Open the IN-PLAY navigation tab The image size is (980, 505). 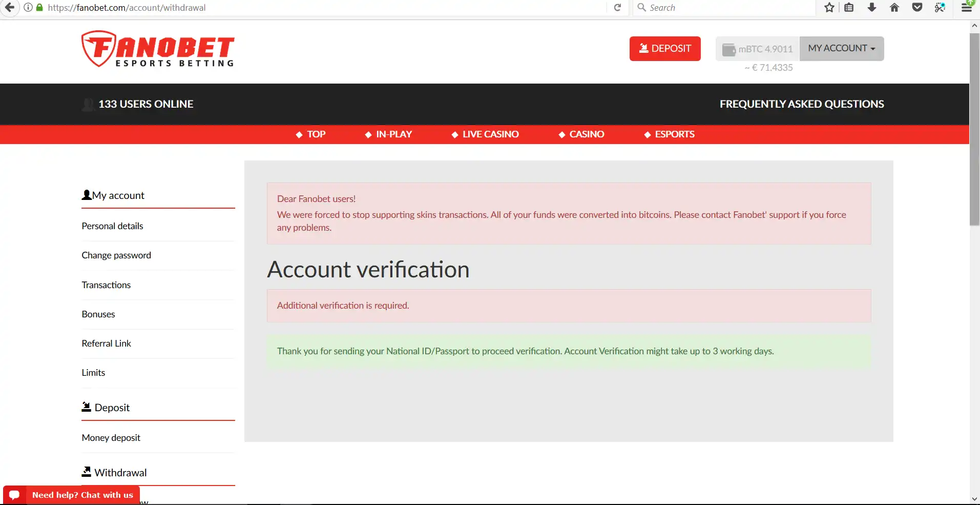pyautogui.click(x=388, y=134)
